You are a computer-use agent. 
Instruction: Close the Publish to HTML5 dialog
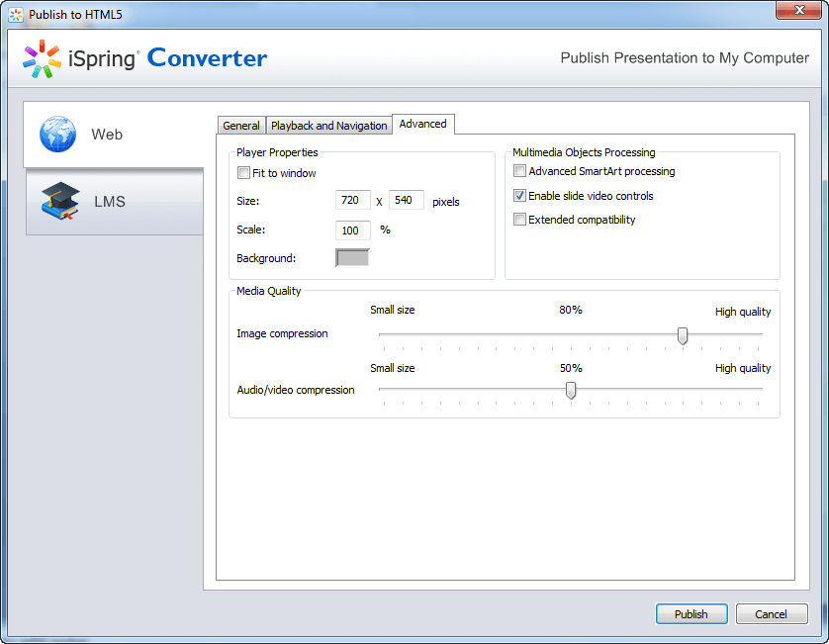799,10
